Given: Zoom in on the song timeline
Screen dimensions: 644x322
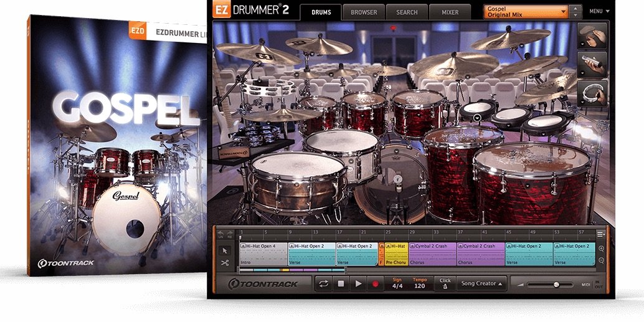Looking at the screenshot, I should coord(601,249).
